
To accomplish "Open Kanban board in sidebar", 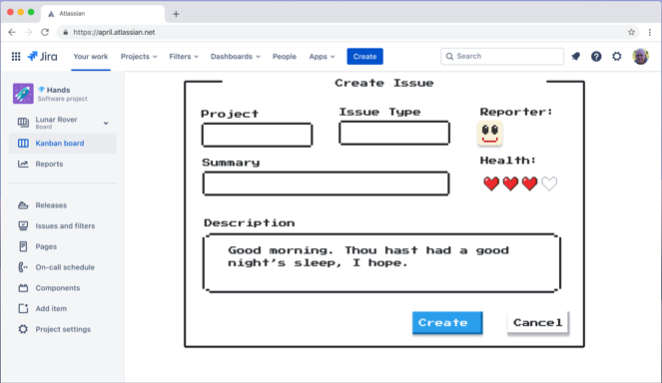I will [x=62, y=143].
